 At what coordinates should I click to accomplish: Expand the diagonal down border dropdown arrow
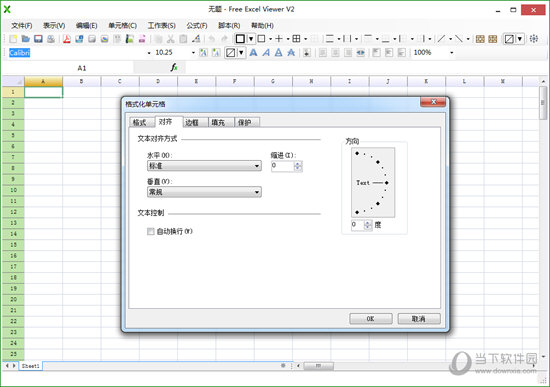[x=468, y=39]
